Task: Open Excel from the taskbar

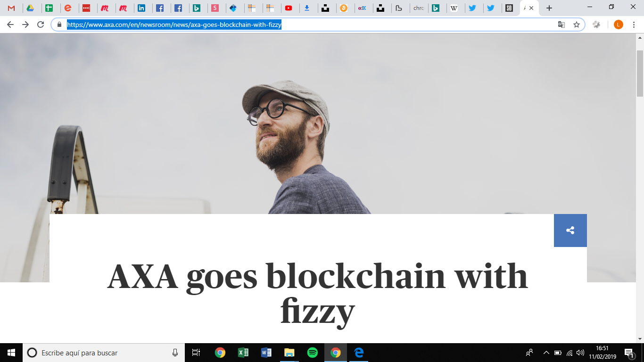Action: coord(243,353)
